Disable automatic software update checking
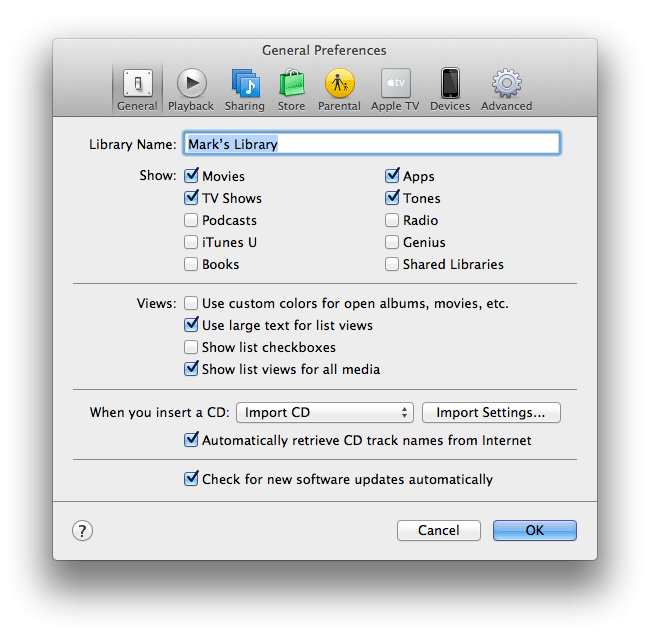 (x=191, y=479)
